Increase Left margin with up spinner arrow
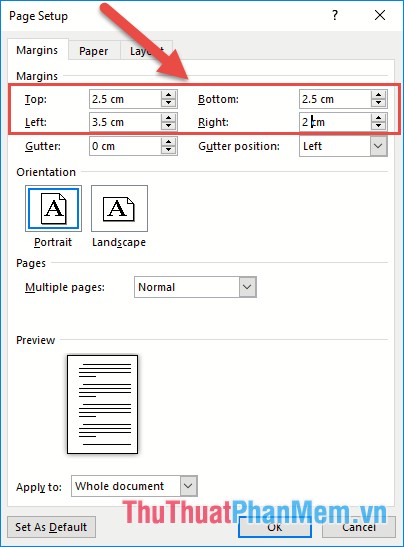Viewport: 404px width, 547px height. [x=169, y=118]
